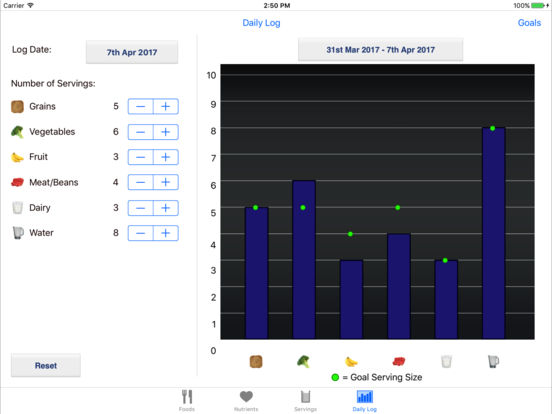Click the Fruit banana icon in servings list
The width and height of the screenshot is (552, 414).
coord(17,157)
